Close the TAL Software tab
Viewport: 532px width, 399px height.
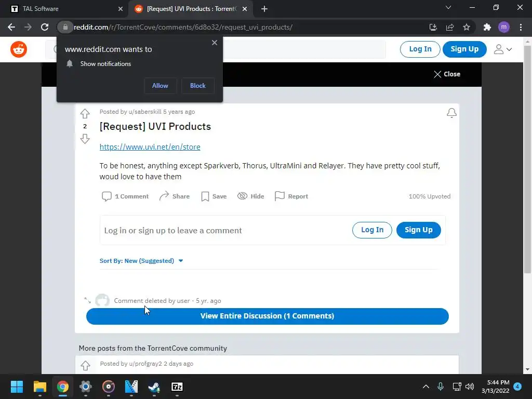point(121,9)
